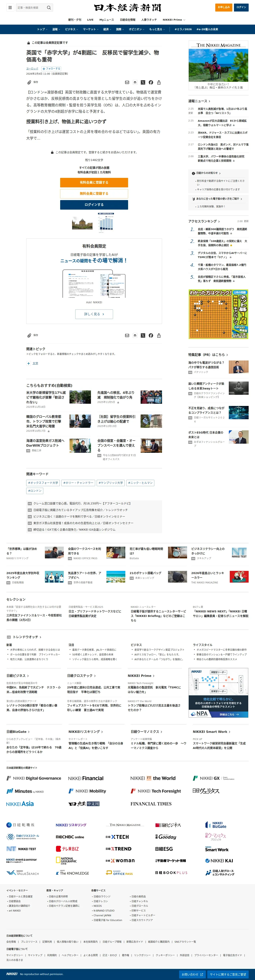255x980 pixels.
Task: Expand the オピニオン navigation dropdown
Action: (x=137, y=29)
